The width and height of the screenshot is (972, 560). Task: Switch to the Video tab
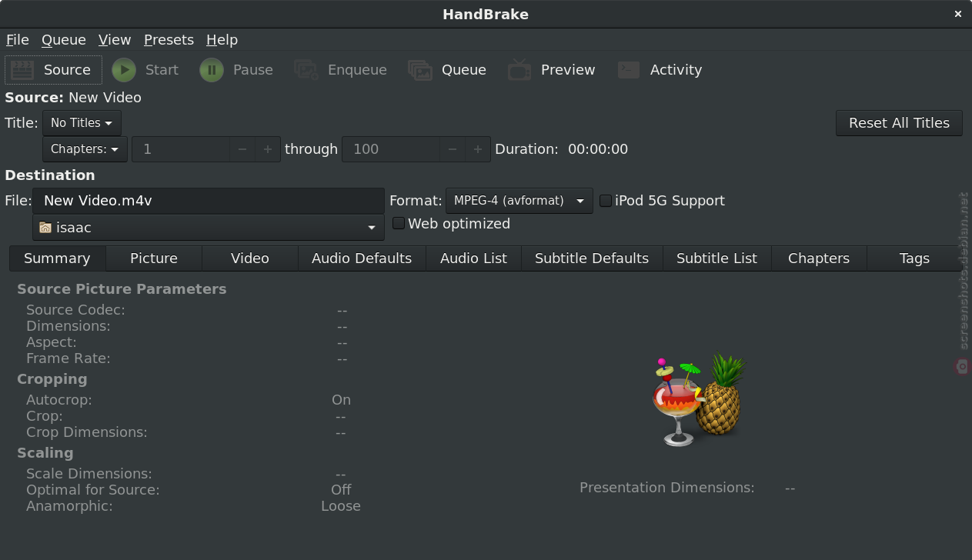coord(250,258)
